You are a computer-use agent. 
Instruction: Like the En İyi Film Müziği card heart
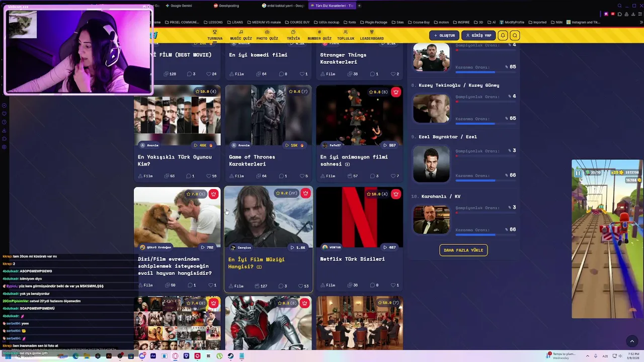tap(303, 286)
